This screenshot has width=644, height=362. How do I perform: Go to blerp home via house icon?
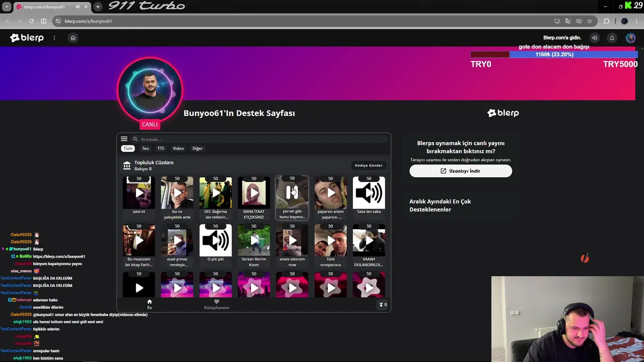73,38
